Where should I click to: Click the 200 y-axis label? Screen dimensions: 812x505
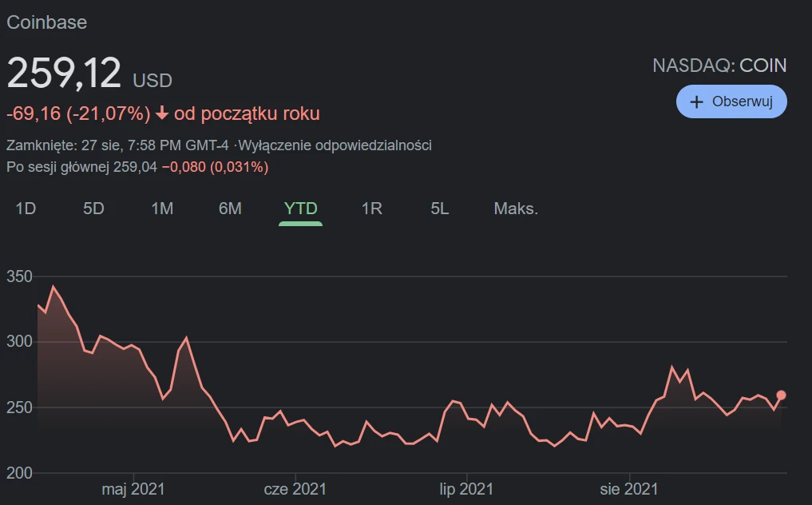coord(19,473)
